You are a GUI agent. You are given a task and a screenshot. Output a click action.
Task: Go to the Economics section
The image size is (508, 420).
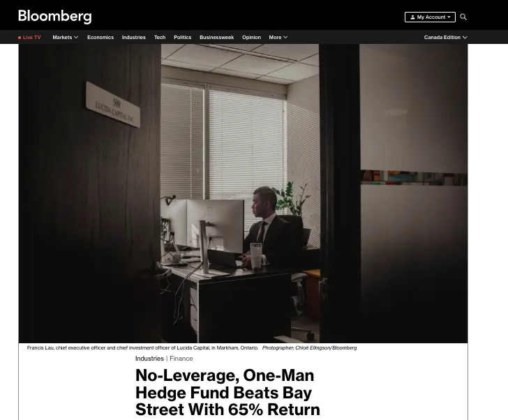100,37
